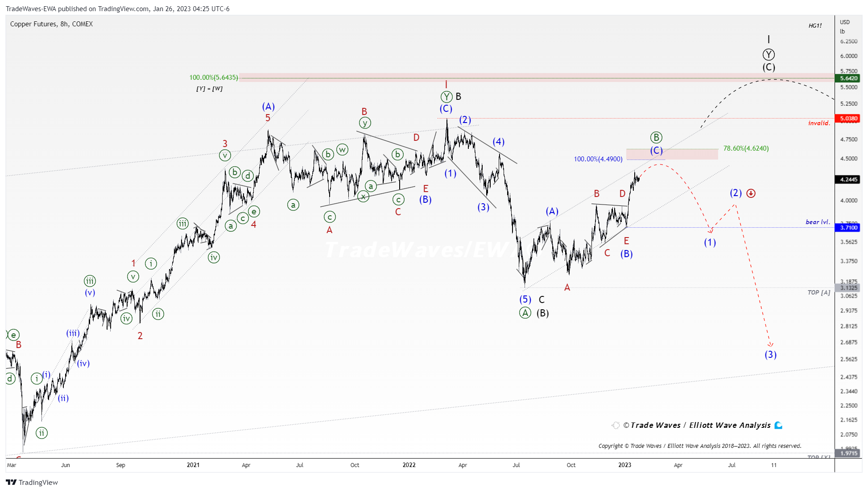The width and height of the screenshot is (868, 492).
Task: Click the 4.0000 tick on the price axis
Action: coord(849,201)
